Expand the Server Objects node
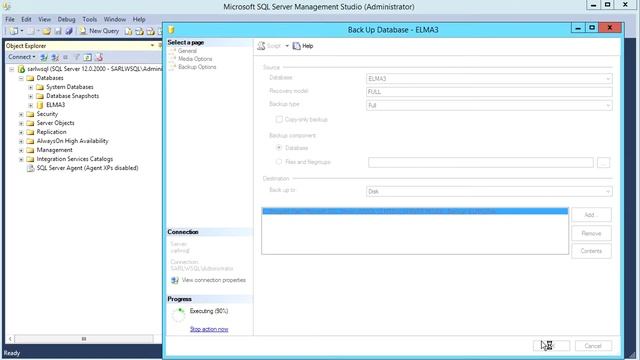This screenshot has width=640, height=360. 21,123
